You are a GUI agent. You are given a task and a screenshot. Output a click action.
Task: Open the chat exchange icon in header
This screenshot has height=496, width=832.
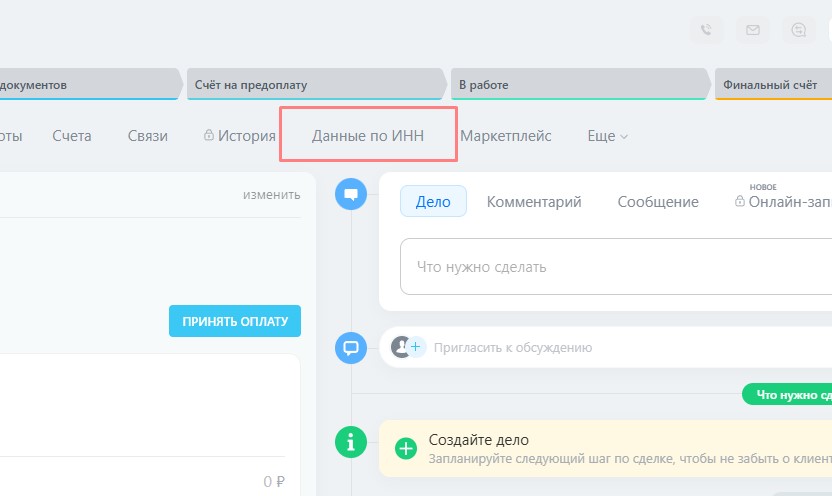(798, 30)
